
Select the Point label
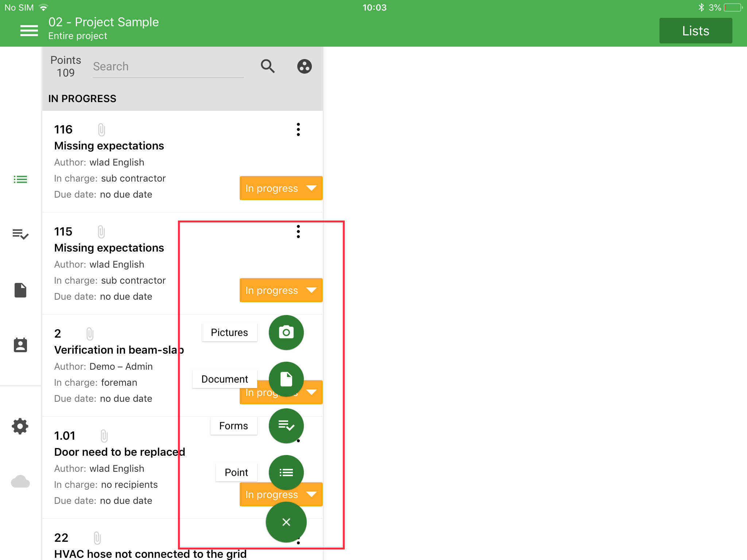tap(236, 472)
